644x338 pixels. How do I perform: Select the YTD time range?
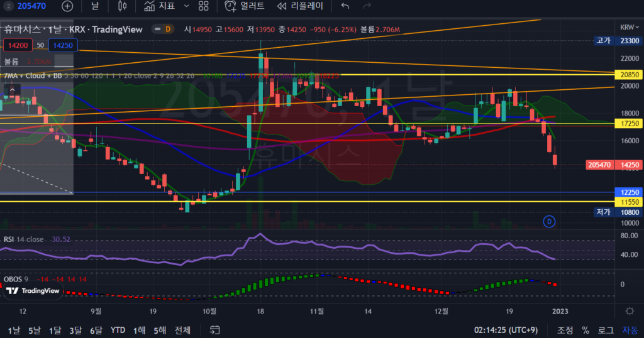pos(118,330)
